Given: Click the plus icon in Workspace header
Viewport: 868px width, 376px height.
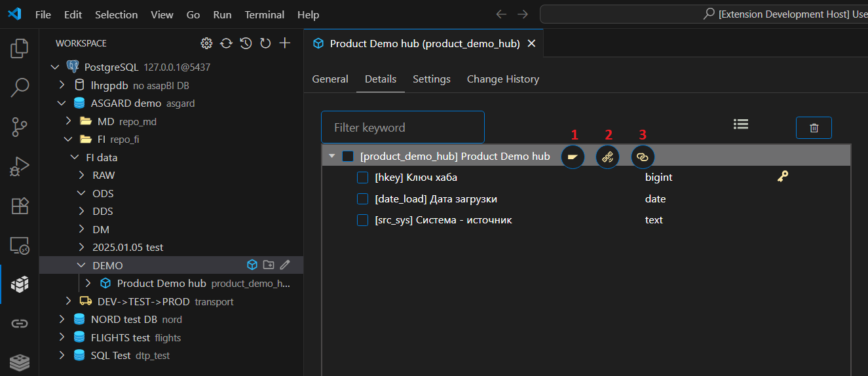Looking at the screenshot, I should click(285, 43).
